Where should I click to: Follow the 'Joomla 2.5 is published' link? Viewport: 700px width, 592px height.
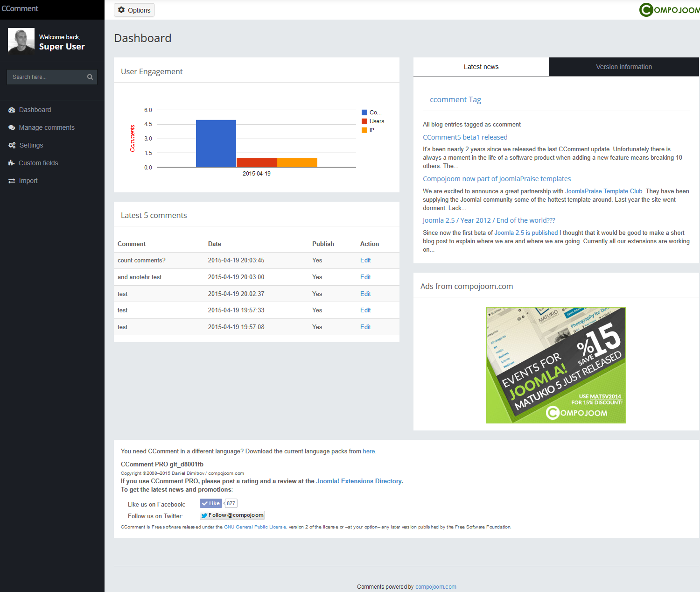[x=526, y=233]
